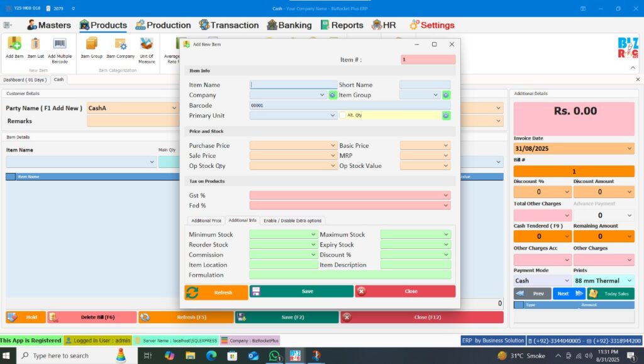Open Enable / Disable Extra options tab
This screenshot has width=644, height=364.
(292, 221)
